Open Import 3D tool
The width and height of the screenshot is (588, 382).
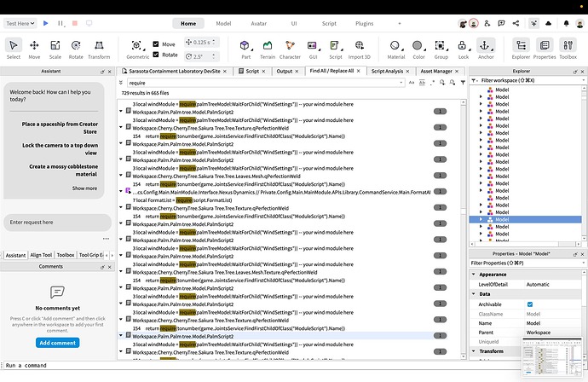(360, 49)
